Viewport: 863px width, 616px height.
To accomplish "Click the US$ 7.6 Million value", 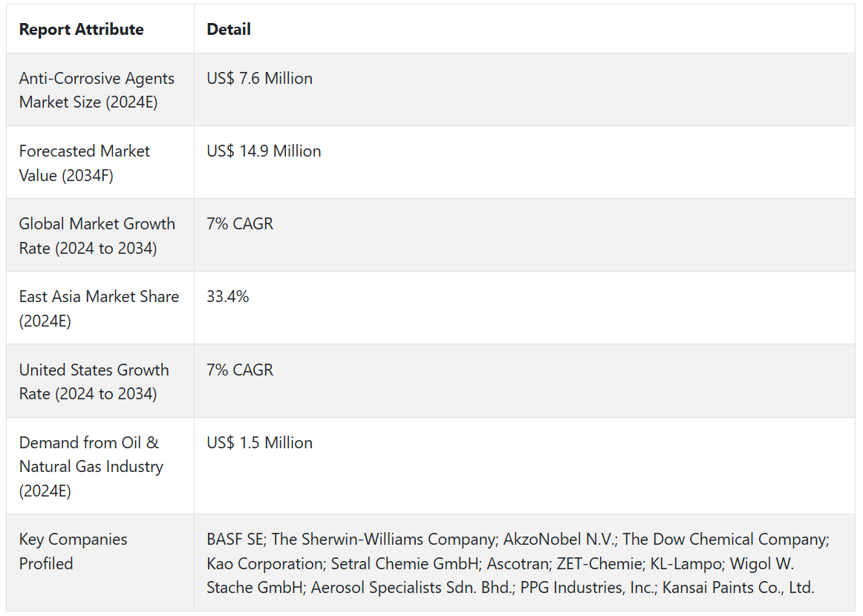I will point(259,79).
